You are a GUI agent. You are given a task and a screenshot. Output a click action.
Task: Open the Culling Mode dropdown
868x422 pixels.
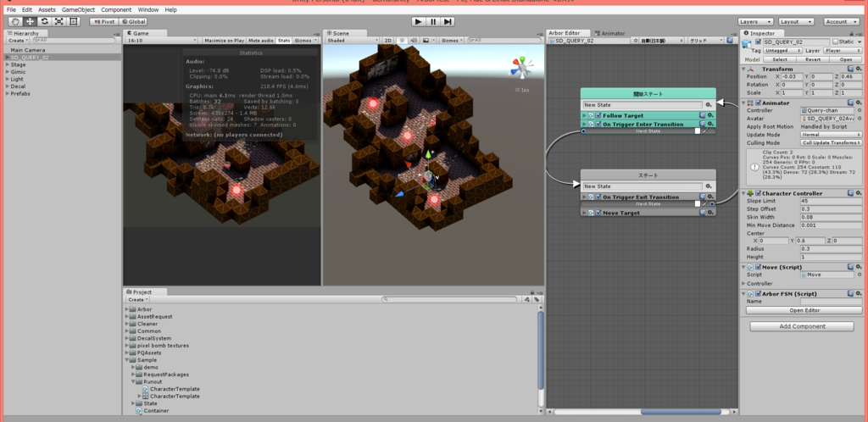tap(832, 142)
